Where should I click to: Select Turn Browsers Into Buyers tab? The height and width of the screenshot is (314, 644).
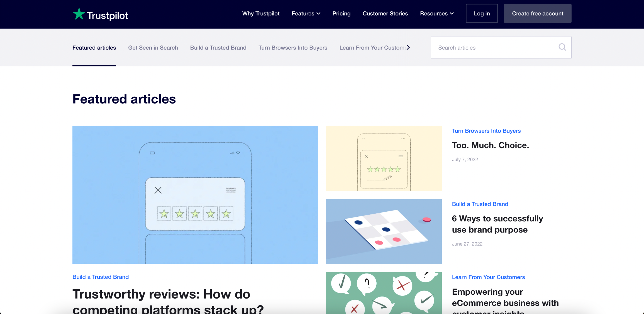pyautogui.click(x=293, y=48)
